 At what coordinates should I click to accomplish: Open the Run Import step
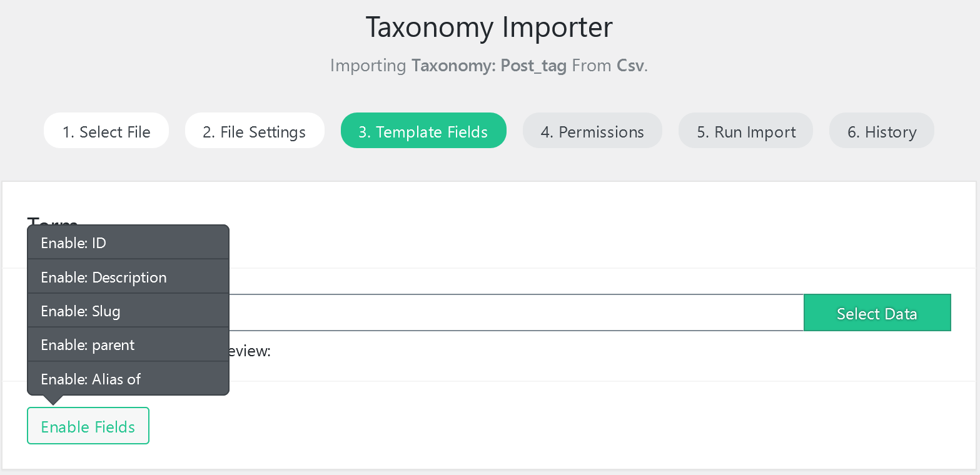click(745, 131)
